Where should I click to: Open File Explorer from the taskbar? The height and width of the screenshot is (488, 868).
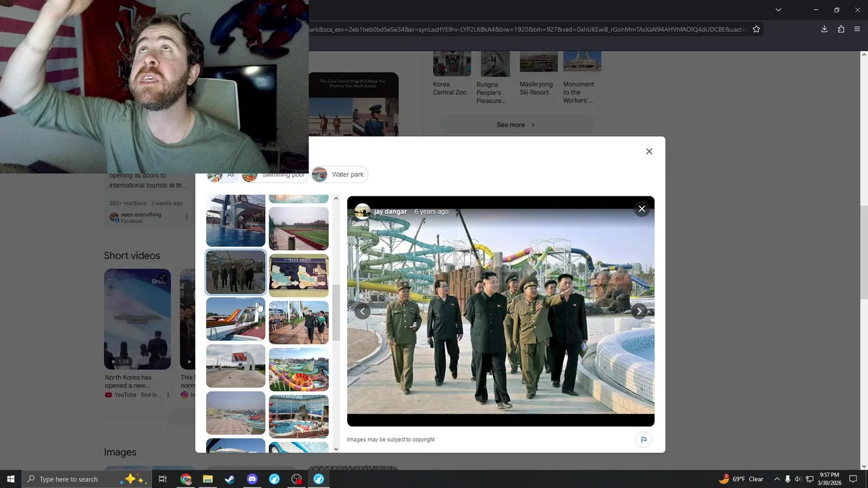click(x=208, y=479)
